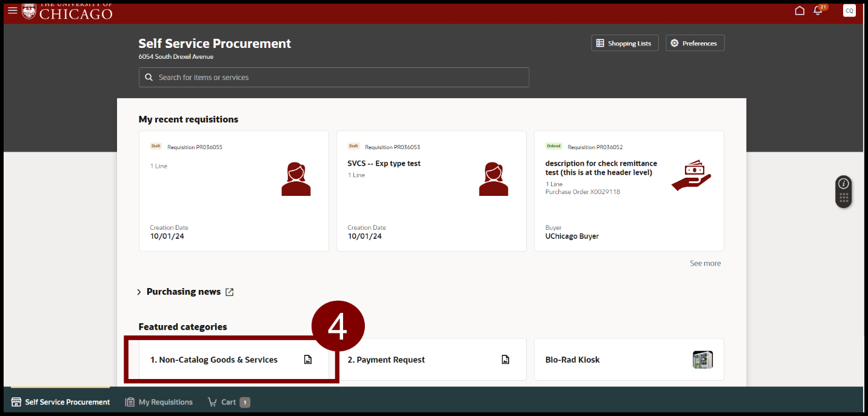Click the external link icon beside Purchasing news
Image resolution: width=868 pixels, height=416 pixels.
[230, 292]
